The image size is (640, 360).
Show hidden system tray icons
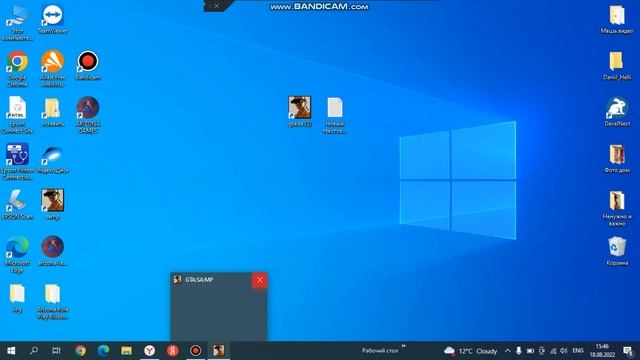(x=507, y=351)
